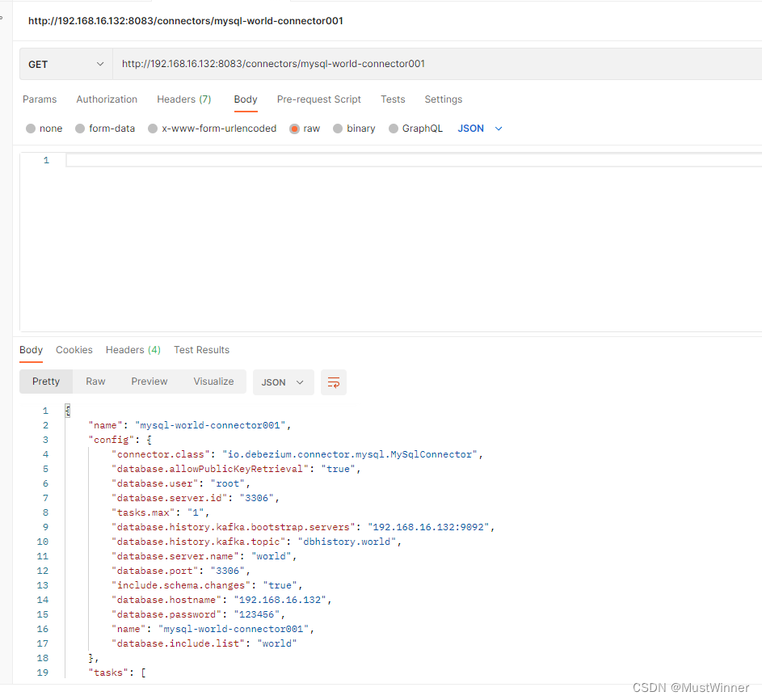View the Headers (7) request tab
The width and height of the screenshot is (762, 700).
click(x=183, y=99)
